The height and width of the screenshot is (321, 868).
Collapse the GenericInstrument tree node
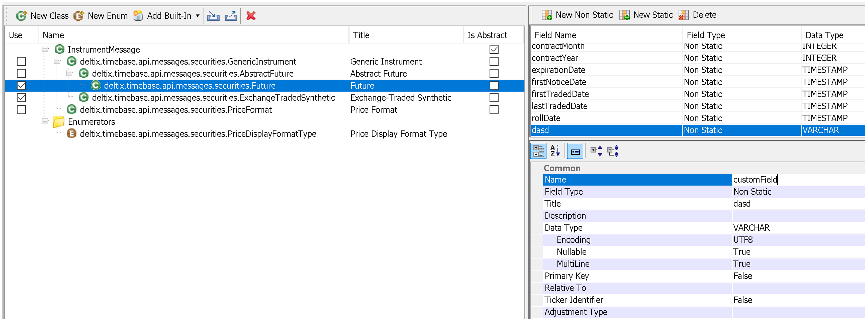57,61
